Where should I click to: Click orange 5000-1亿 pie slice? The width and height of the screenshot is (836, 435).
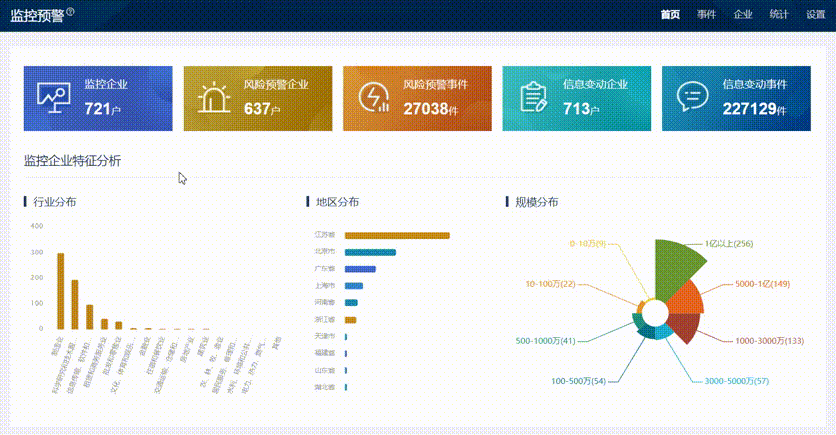coord(688,299)
